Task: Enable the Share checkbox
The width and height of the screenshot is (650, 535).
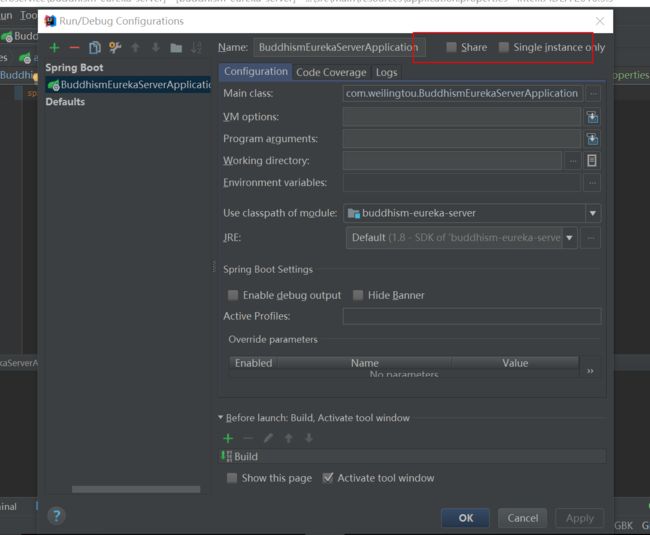Action: (451, 47)
